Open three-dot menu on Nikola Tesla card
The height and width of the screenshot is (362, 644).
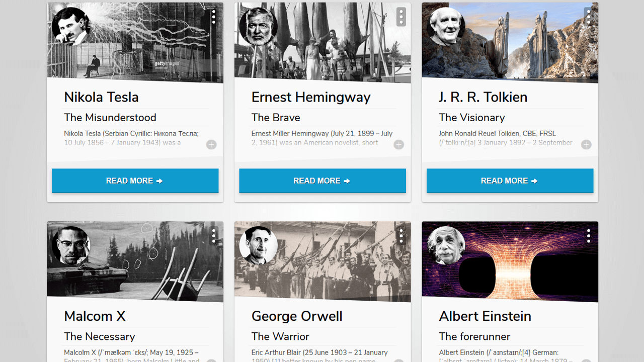[x=214, y=17]
